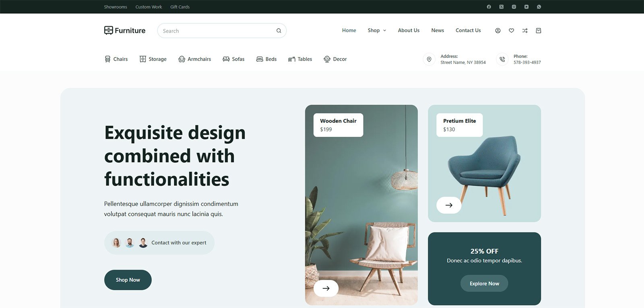
Task: Expand the Shop dropdown menu
Action: point(377,31)
